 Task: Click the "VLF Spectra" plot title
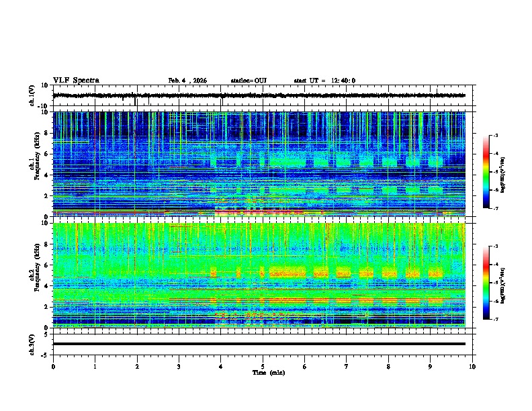click(76, 81)
